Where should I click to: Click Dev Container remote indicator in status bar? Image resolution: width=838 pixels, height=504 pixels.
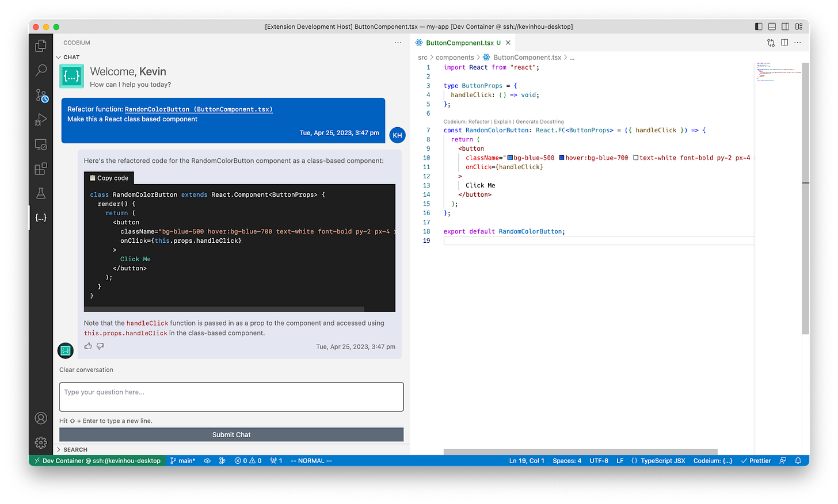(x=97, y=461)
